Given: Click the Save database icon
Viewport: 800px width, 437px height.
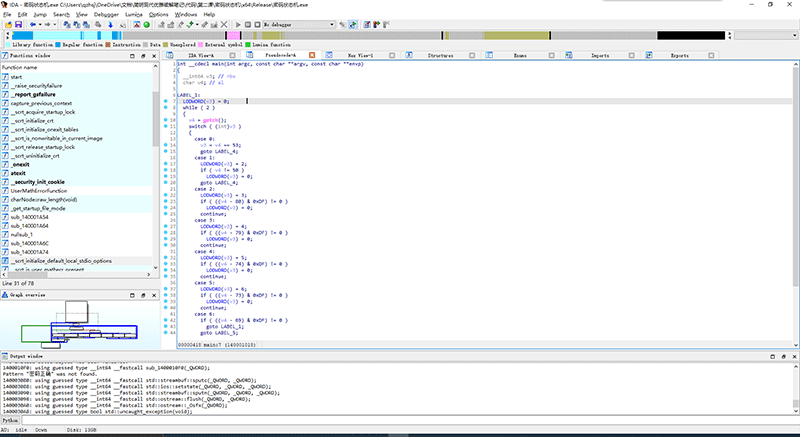Looking at the screenshot, I should [19, 24].
